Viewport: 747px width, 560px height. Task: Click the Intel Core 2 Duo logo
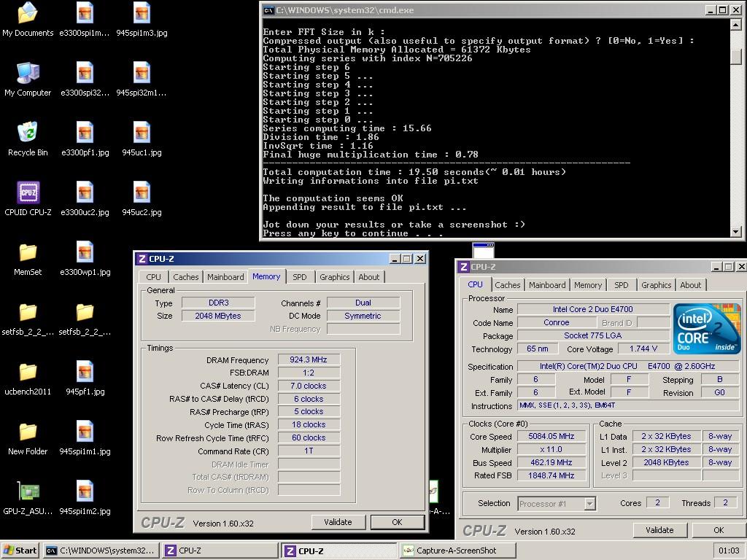pyautogui.click(x=707, y=329)
